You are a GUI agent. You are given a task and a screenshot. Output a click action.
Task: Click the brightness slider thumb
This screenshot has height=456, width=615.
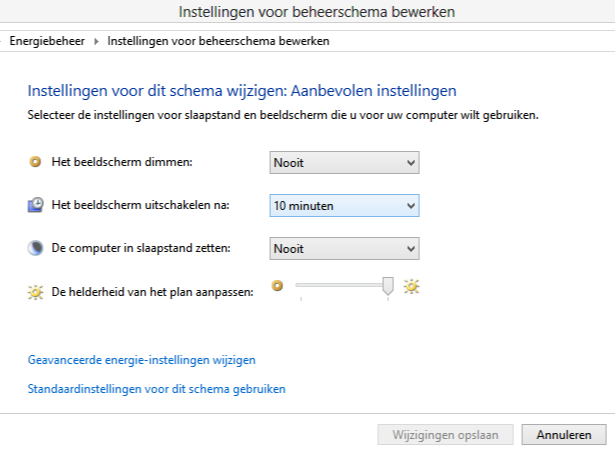(x=388, y=286)
